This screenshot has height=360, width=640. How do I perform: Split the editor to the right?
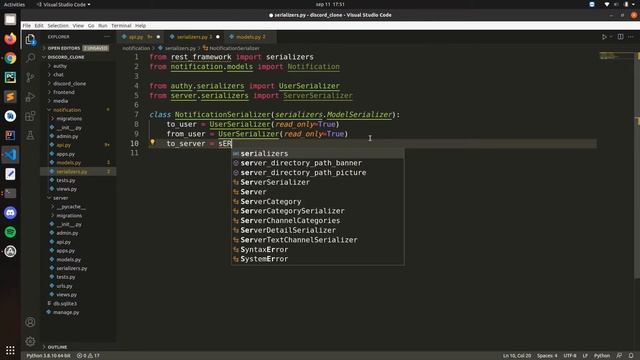[620, 37]
